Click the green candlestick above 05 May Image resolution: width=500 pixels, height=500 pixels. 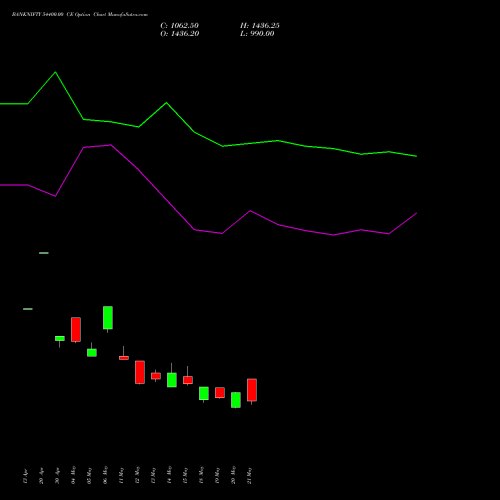pos(92,353)
